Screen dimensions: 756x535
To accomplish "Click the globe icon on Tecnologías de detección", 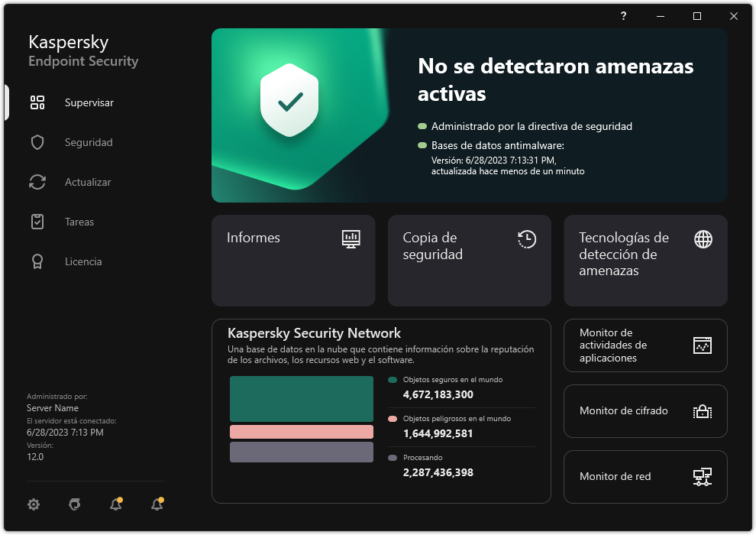I will [702, 238].
